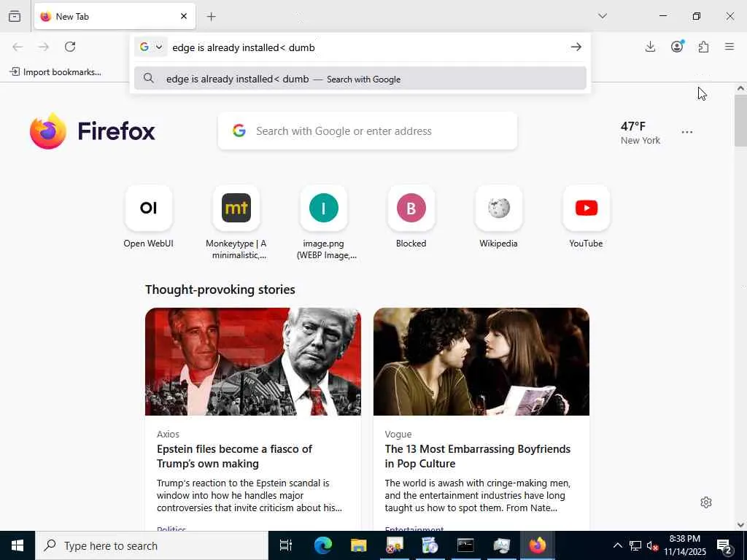Open the muted volume tray icon
The image size is (747, 560).
[652, 545]
